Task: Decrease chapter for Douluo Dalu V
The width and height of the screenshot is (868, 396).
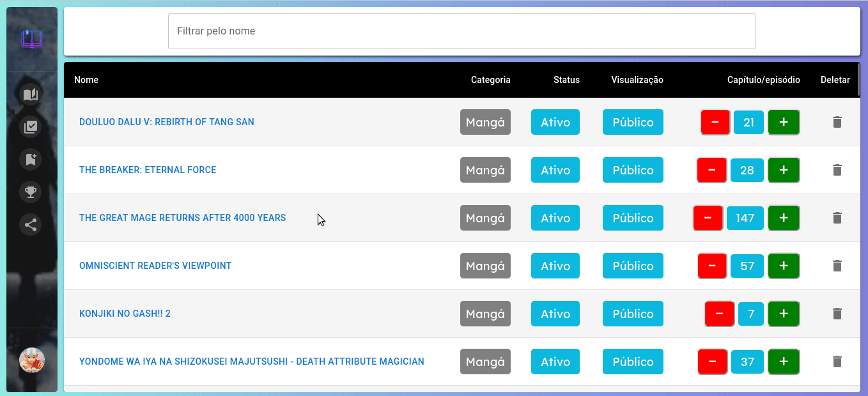Action: pyautogui.click(x=715, y=122)
